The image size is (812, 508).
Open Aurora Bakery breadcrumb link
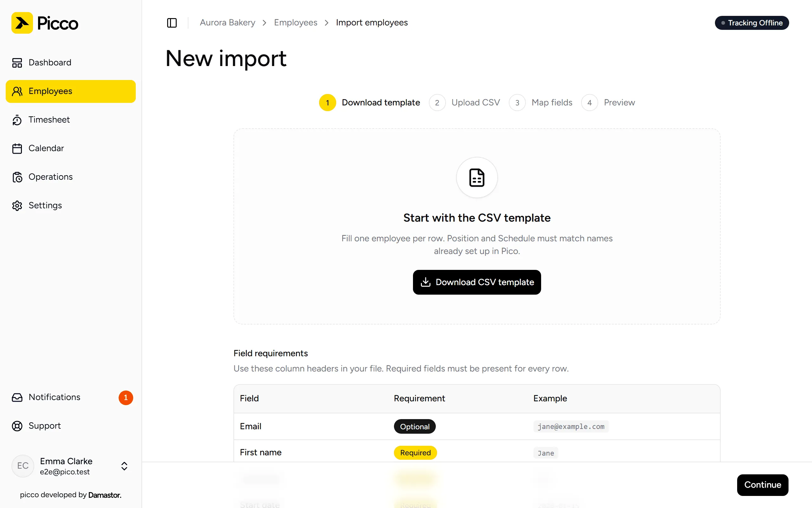(x=227, y=23)
